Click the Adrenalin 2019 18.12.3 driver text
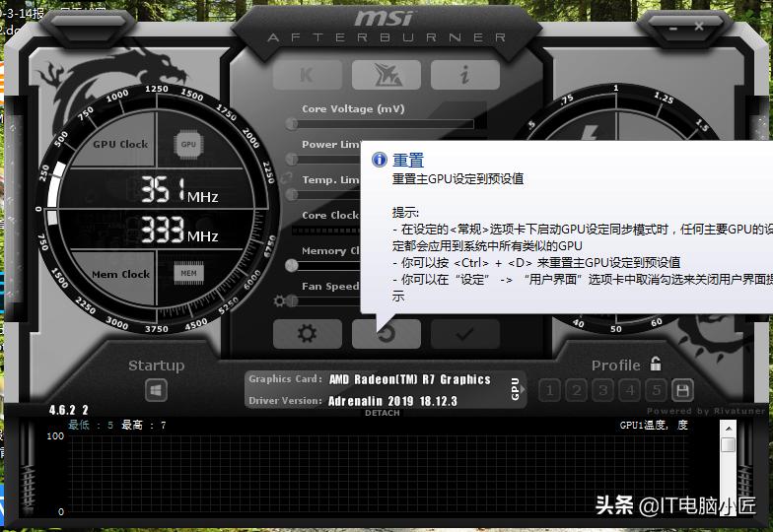 click(392, 401)
